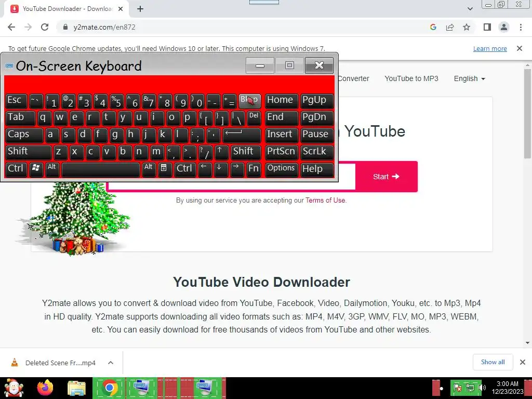Click the Windows logo key on keyboard

[x=36, y=169]
